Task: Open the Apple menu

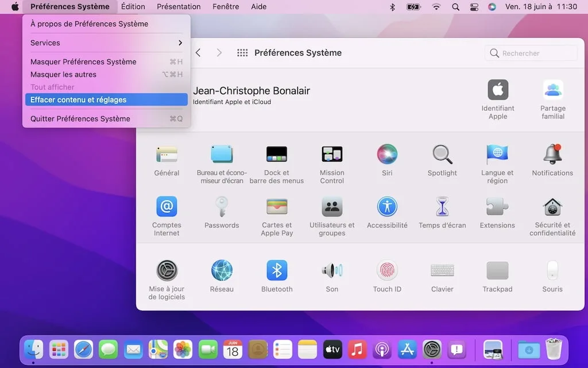Action: [15, 7]
